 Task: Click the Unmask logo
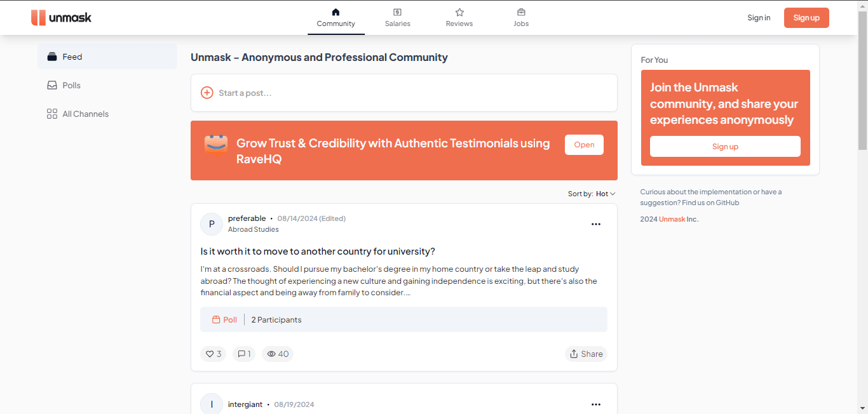[61, 18]
